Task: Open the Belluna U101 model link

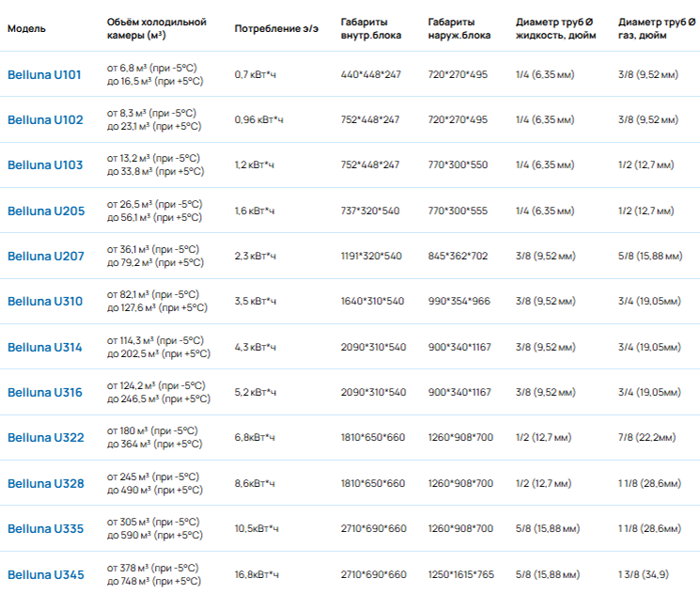Action: (45, 73)
